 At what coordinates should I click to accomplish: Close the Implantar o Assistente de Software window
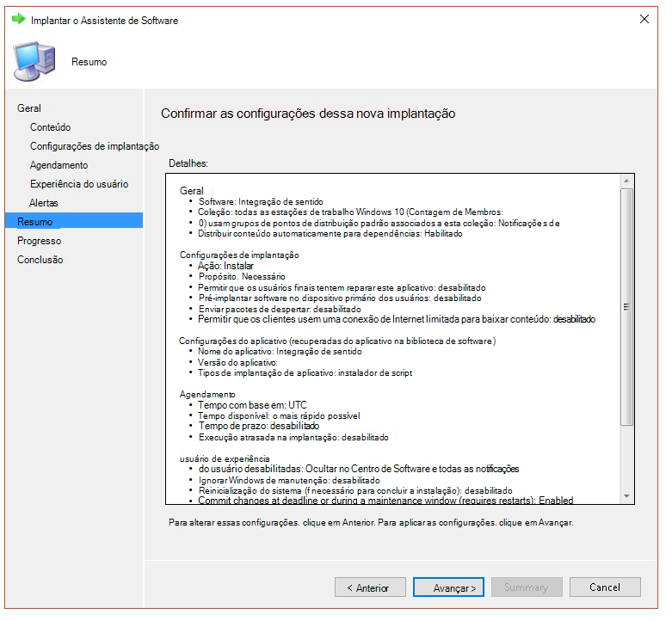pos(644,19)
